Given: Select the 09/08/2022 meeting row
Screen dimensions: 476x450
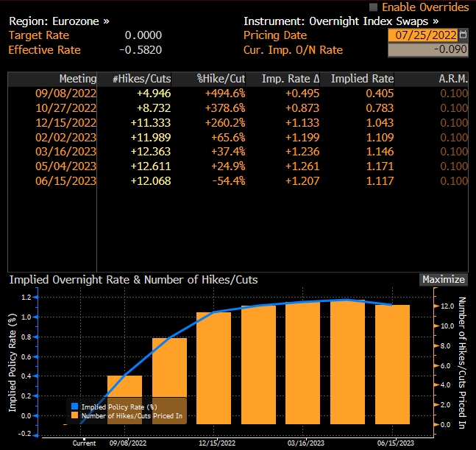Looking at the screenshot, I should tap(65, 93).
